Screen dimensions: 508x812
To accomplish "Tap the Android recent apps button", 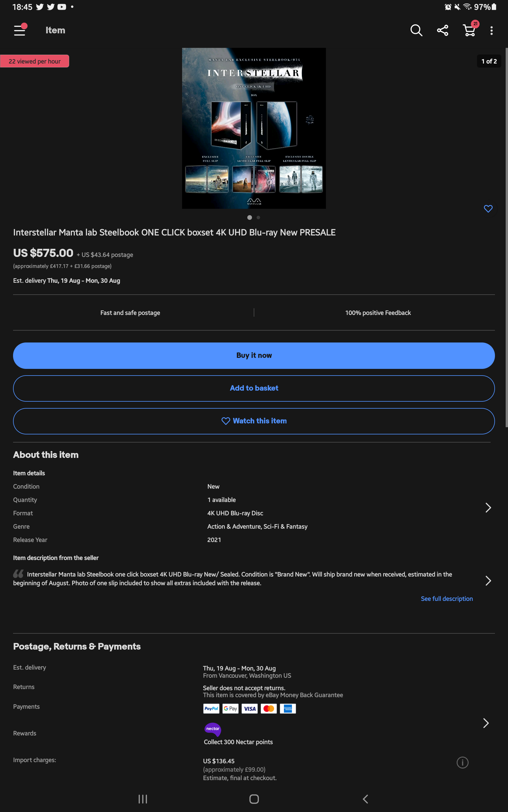I will [x=143, y=799].
